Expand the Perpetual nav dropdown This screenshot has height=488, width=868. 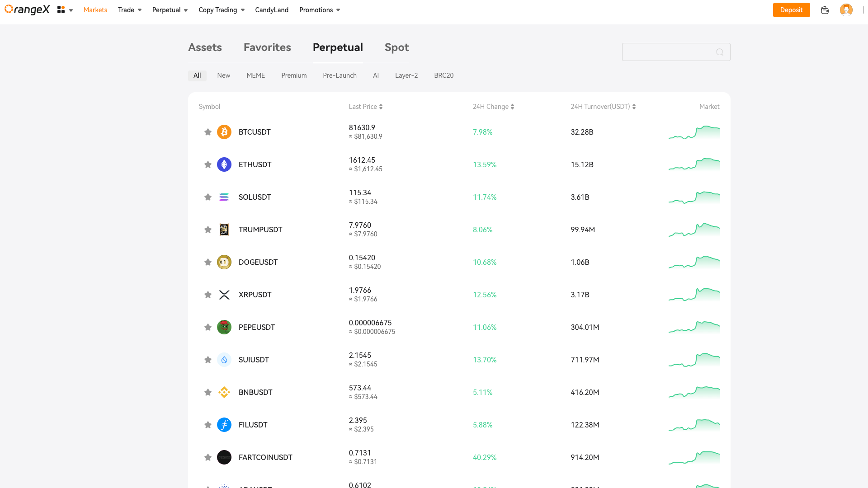click(x=170, y=10)
